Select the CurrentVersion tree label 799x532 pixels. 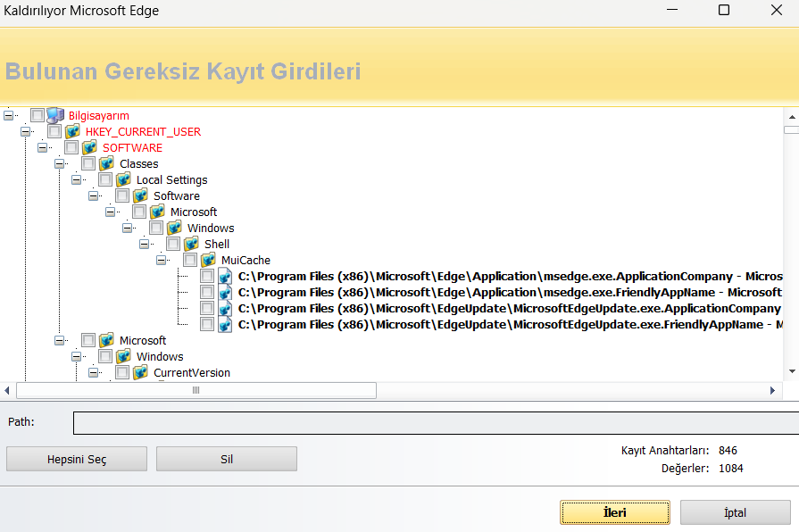[192, 372]
